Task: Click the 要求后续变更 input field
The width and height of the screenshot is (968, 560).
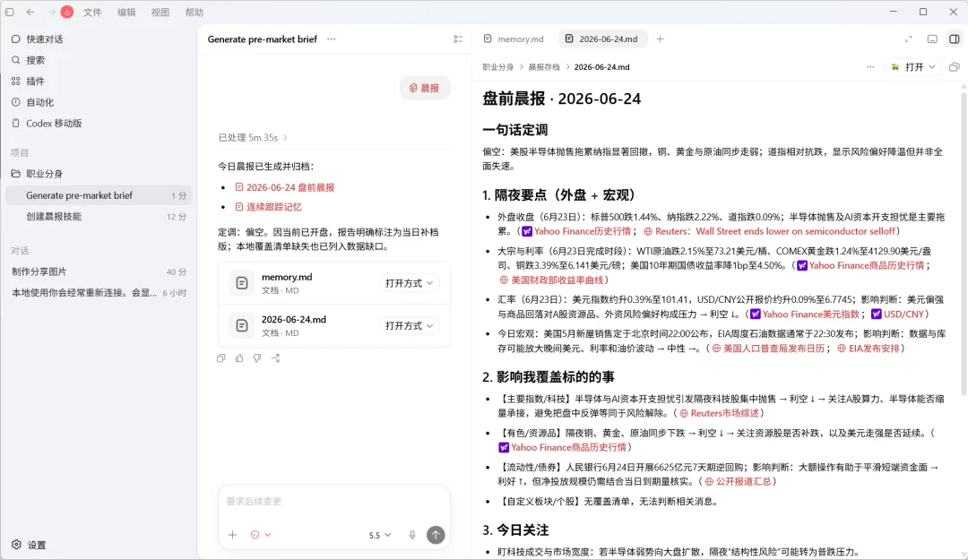Action: (334, 502)
